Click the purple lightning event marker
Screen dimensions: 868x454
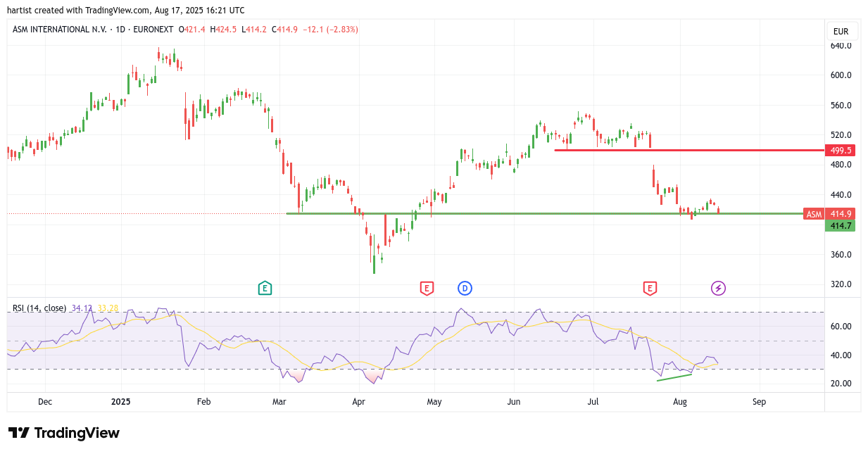tap(718, 288)
